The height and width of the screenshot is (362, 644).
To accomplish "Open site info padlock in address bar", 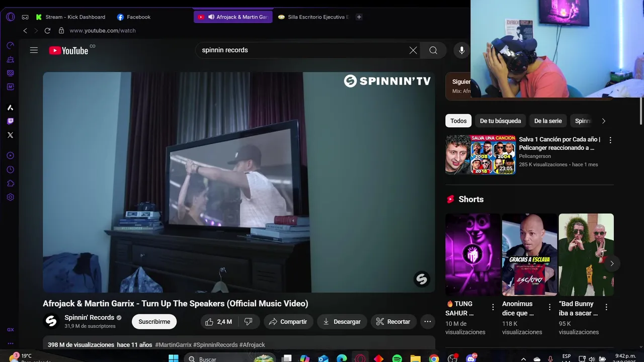I will pyautogui.click(x=61, y=31).
